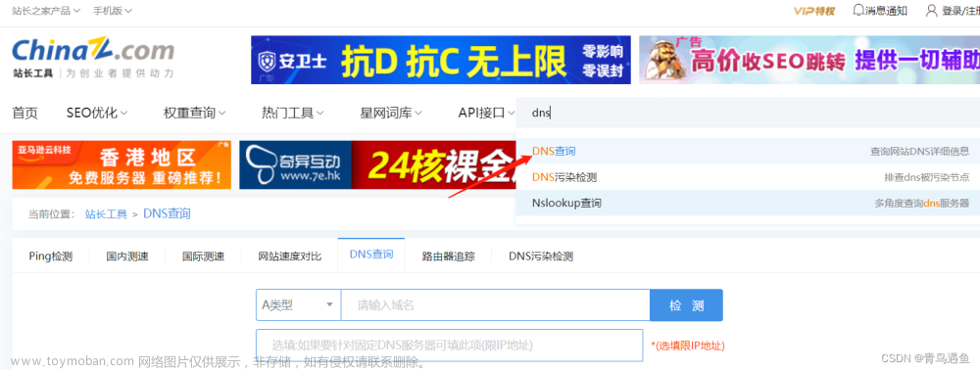Click the 检测 button
Screen dimensions: 980x370
coord(686,305)
